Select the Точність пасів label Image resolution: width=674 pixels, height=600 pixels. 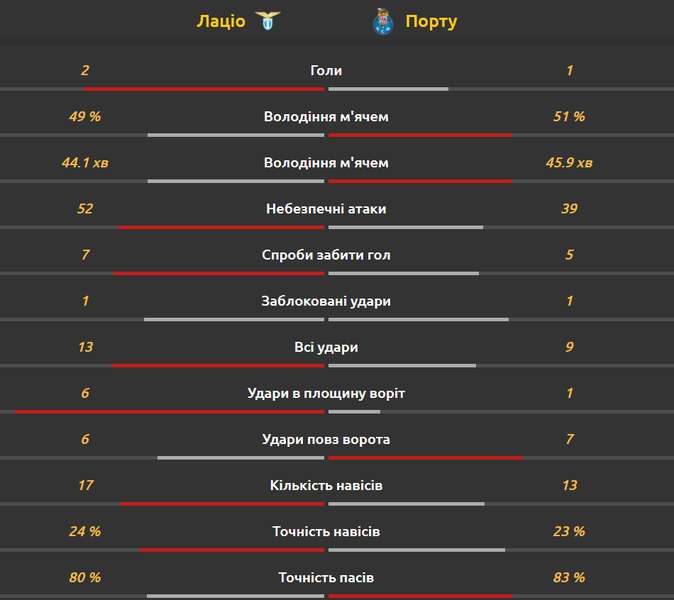point(326,578)
